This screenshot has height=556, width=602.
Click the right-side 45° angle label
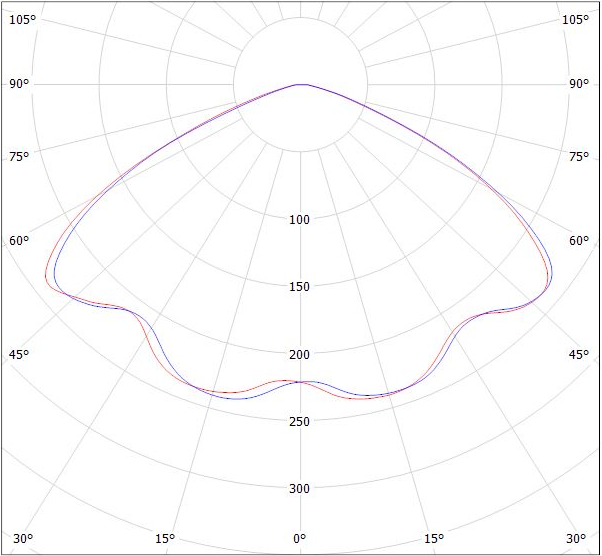click(579, 354)
